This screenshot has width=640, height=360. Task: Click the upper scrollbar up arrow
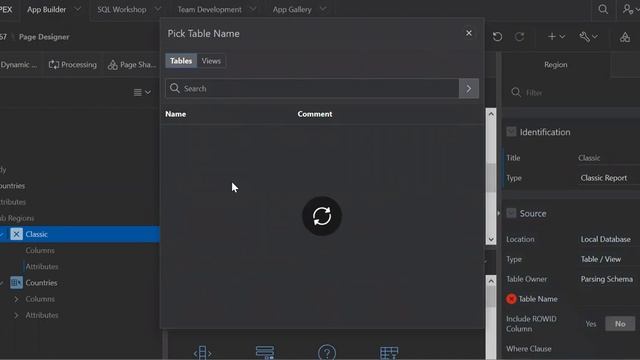[x=491, y=114]
